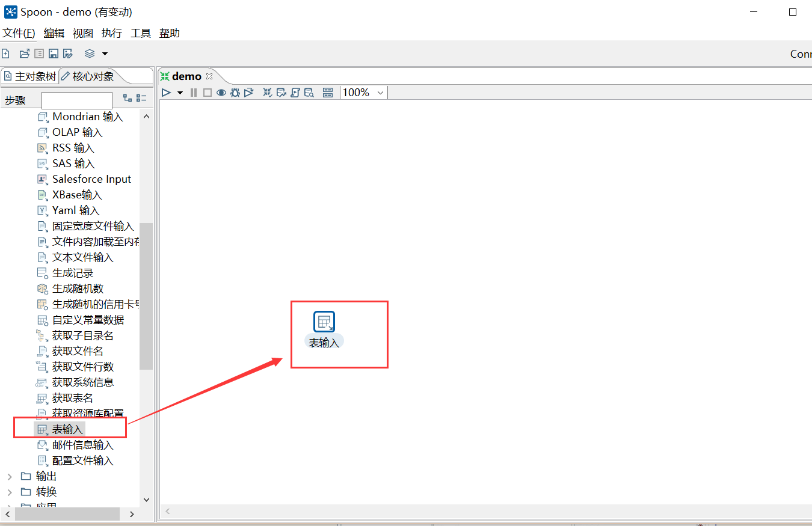The width and height of the screenshot is (812, 526).
Task: Click the perspectives layers icon
Action: coord(90,54)
